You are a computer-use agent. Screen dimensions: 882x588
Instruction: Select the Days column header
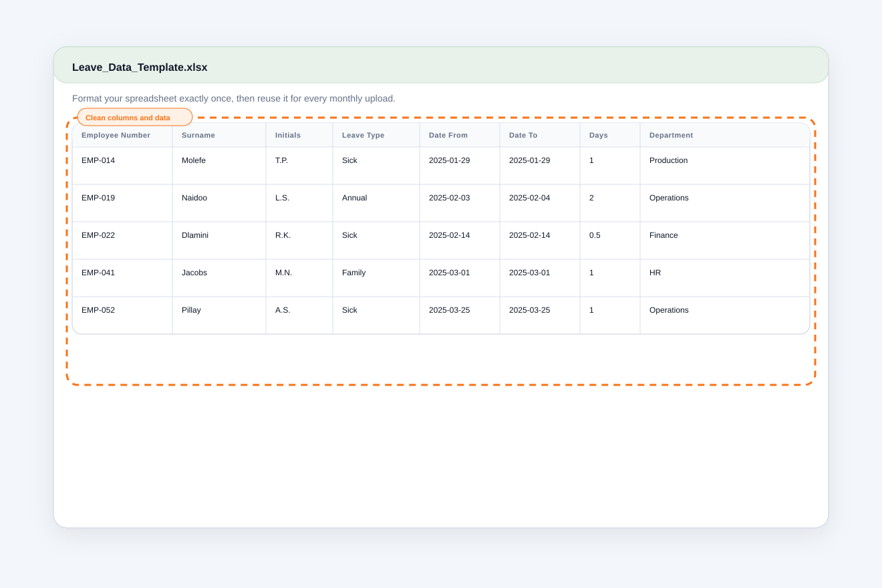click(610, 135)
